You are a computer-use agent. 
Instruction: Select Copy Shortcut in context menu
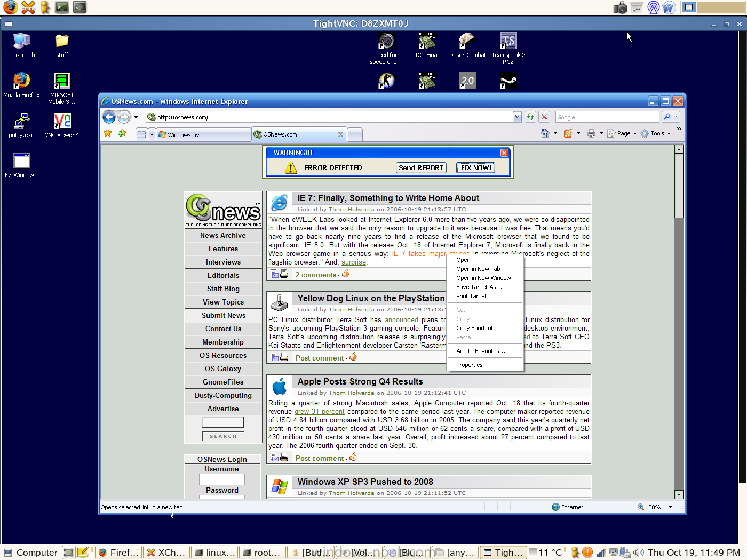484,328
